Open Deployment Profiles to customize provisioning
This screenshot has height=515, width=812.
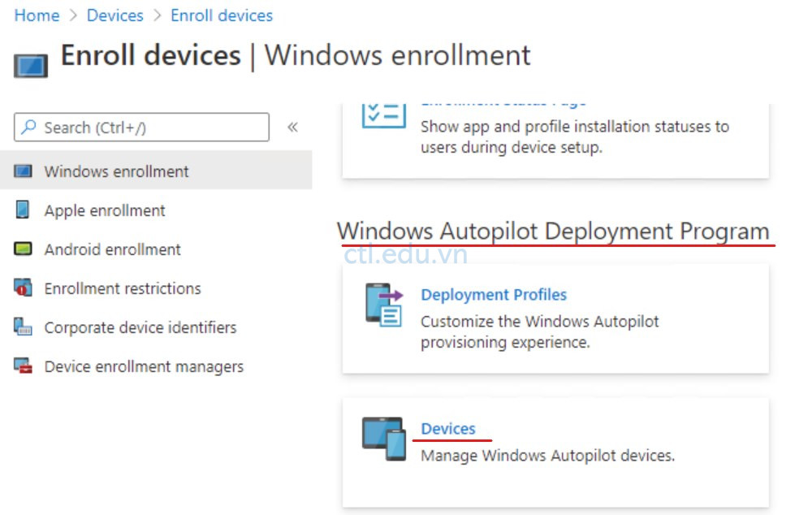pos(494,295)
